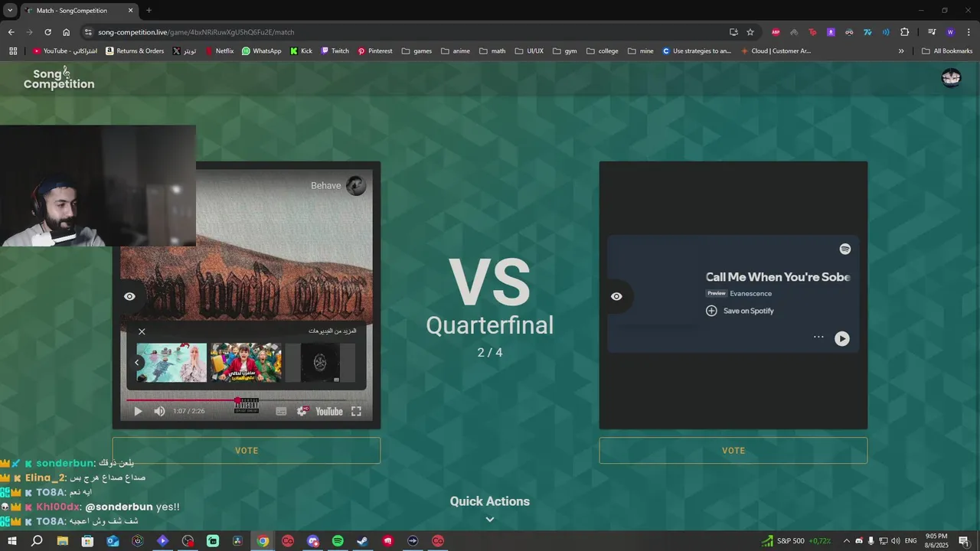
Task: Open the Returns & Orders bookmark
Action: pyautogui.click(x=135, y=51)
